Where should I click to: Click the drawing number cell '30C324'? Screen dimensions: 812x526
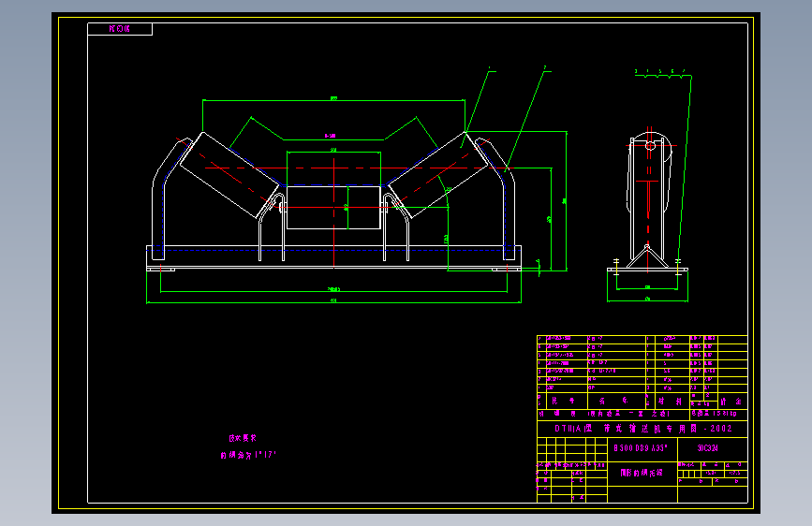click(707, 447)
